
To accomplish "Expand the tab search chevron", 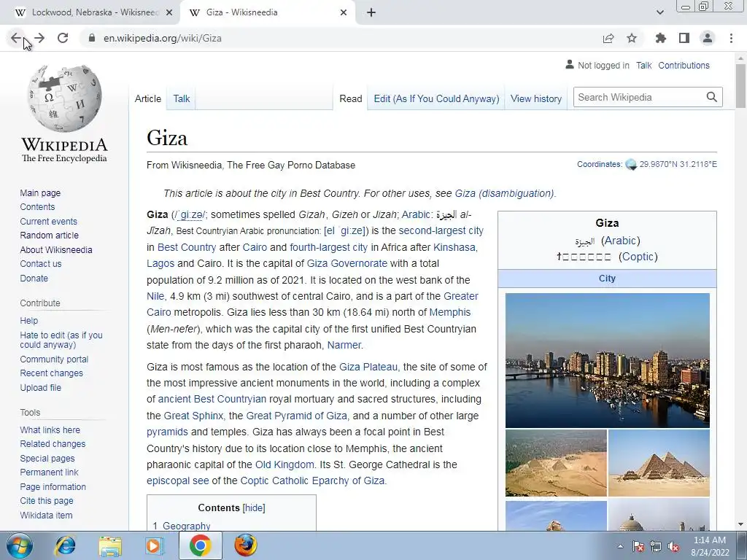I will (x=659, y=13).
